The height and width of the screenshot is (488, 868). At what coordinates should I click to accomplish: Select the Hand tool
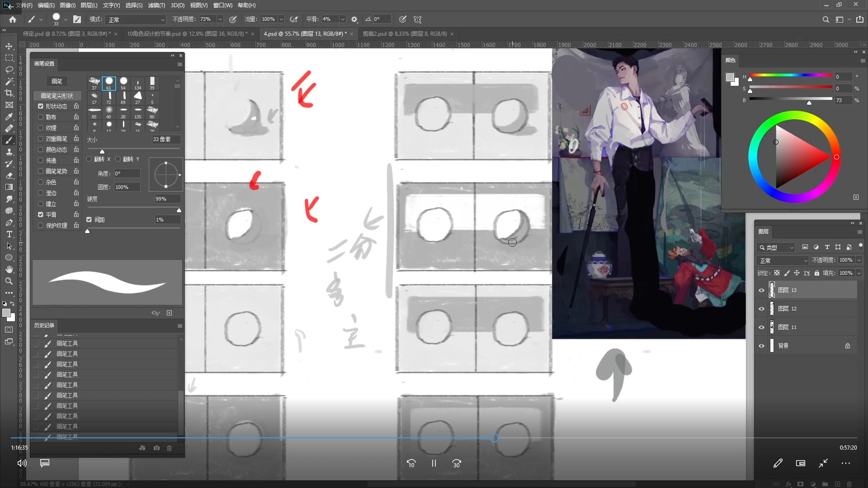click(x=9, y=269)
